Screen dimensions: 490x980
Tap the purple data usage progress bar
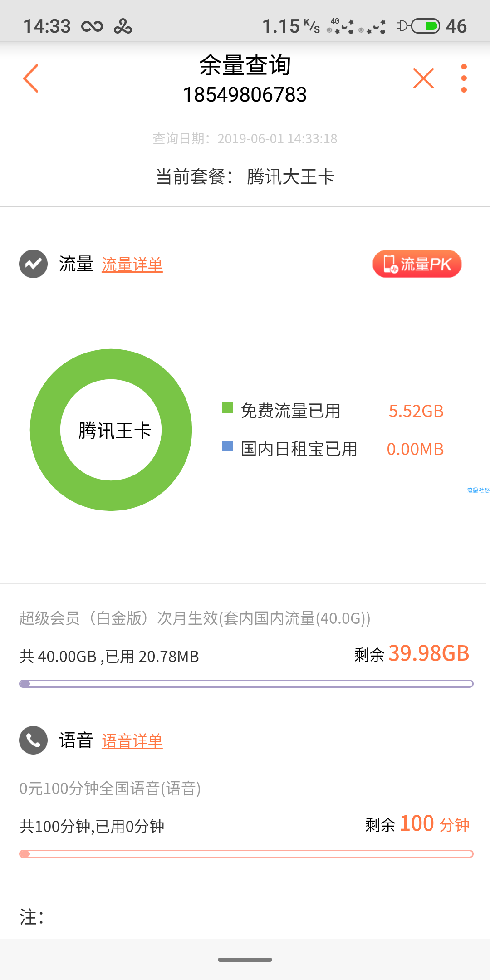pyautogui.click(x=246, y=684)
